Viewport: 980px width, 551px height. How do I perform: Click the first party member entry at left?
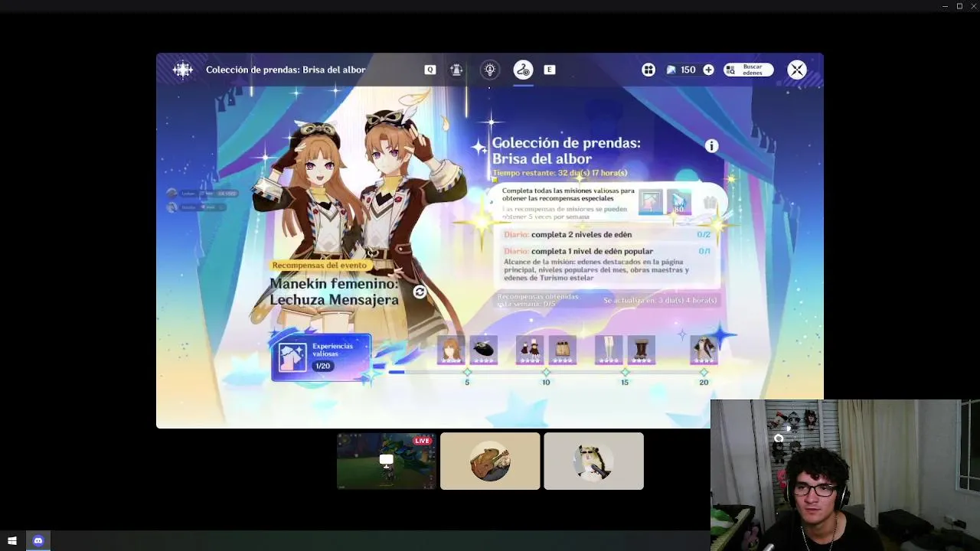click(x=202, y=194)
